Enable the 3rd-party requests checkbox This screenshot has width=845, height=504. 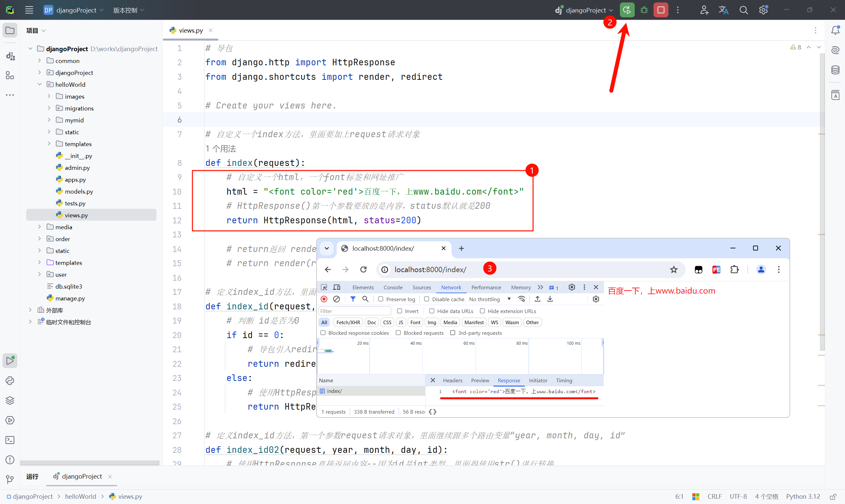[453, 333]
